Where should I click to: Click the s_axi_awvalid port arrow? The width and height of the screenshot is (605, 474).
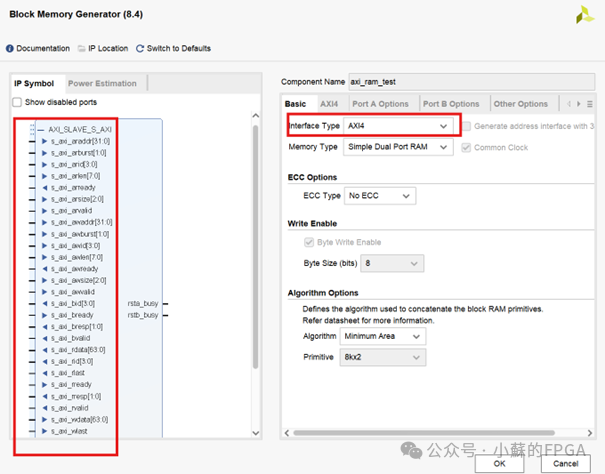(44, 292)
